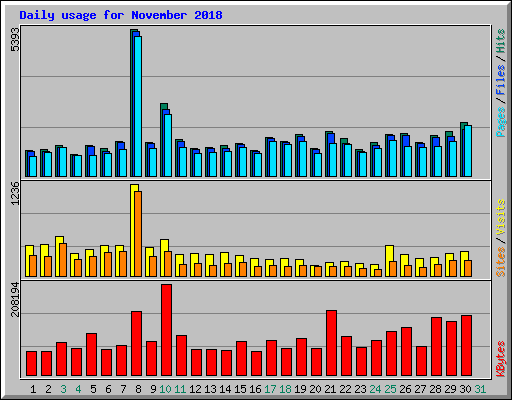Click the day label 1 on the axis
This screenshot has height=400, width=512.
(33, 389)
